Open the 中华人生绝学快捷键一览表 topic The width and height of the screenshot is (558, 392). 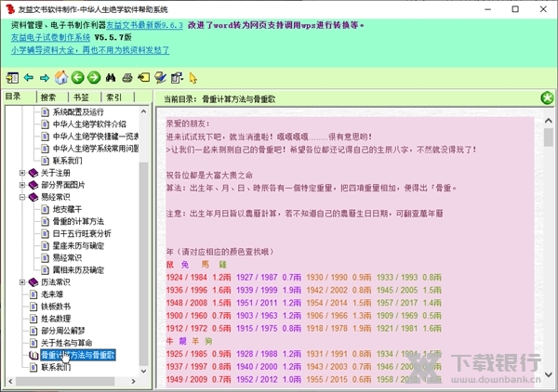click(x=96, y=137)
